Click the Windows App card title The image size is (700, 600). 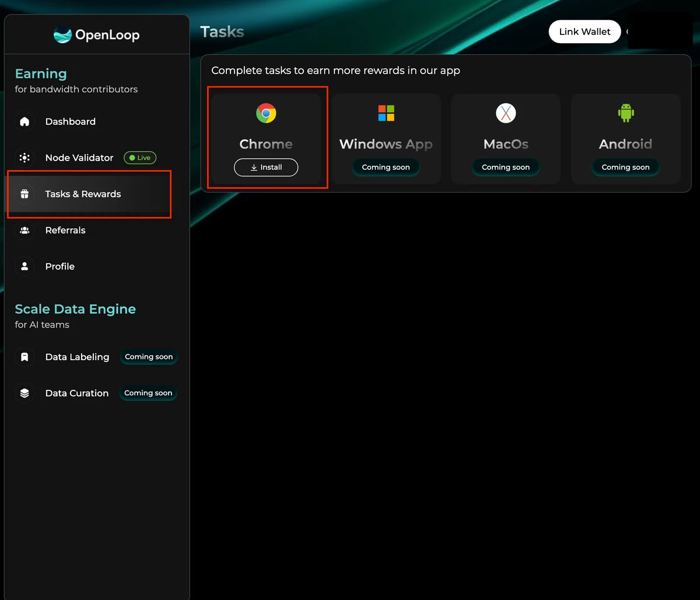click(x=386, y=144)
